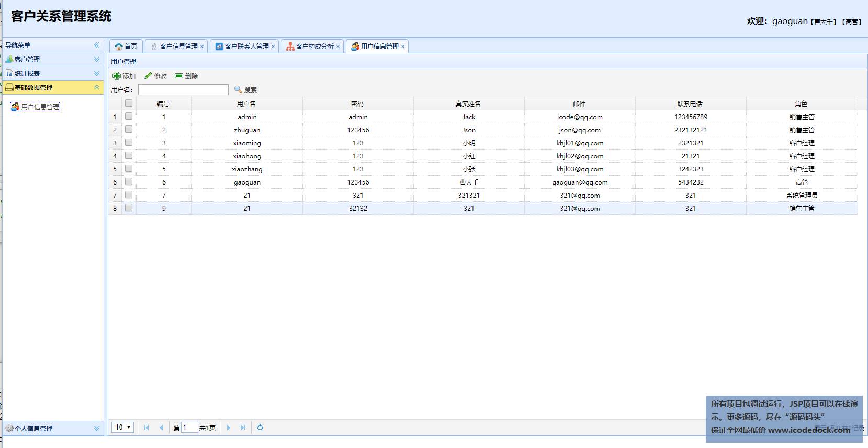The height and width of the screenshot is (448, 868).
Task: Collapse the navigation menu panel
Action: coord(97,45)
